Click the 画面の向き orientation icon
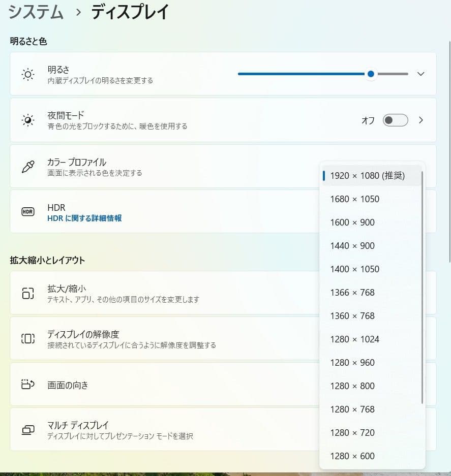 28,385
